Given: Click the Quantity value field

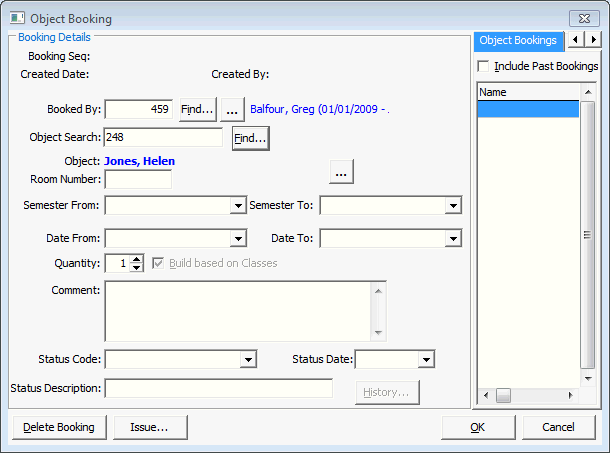Looking at the screenshot, I should 118,263.
